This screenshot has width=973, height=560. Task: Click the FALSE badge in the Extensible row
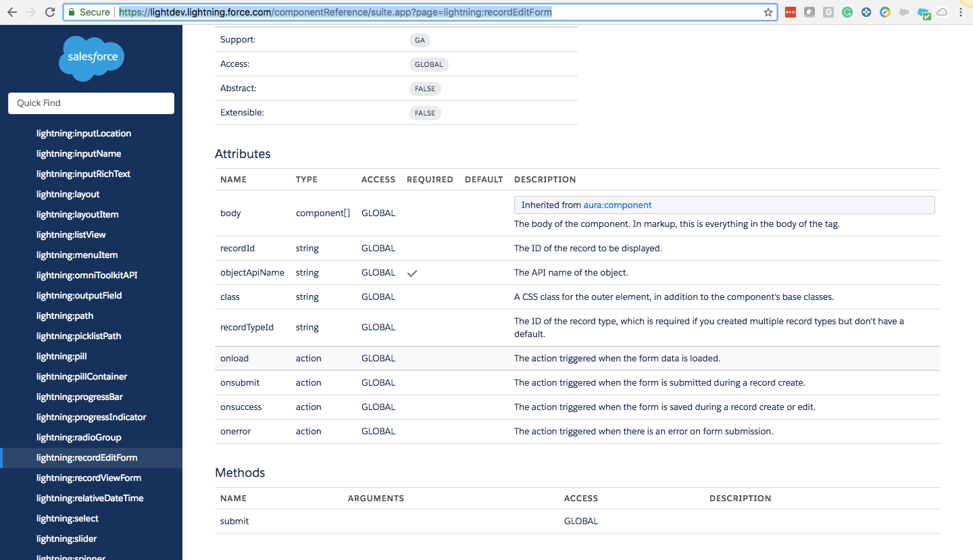pyautogui.click(x=425, y=113)
